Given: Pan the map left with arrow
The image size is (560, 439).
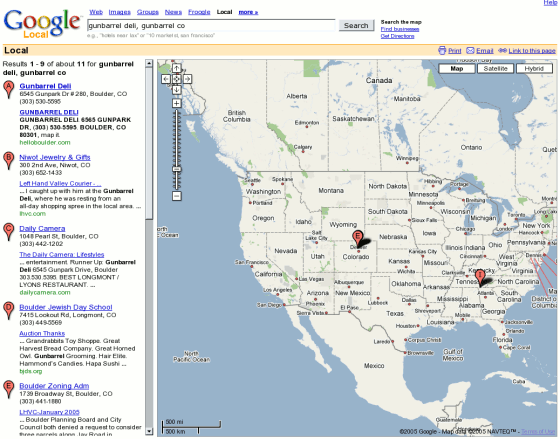Looking at the screenshot, I should click(166, 79).
